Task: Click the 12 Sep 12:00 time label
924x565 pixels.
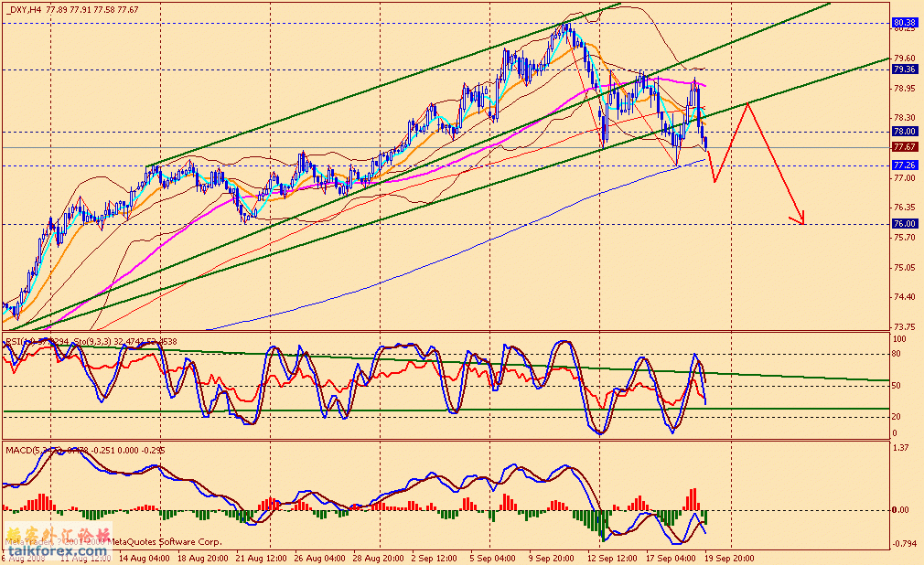Action: pyautogui.click(x=612, y=558)
